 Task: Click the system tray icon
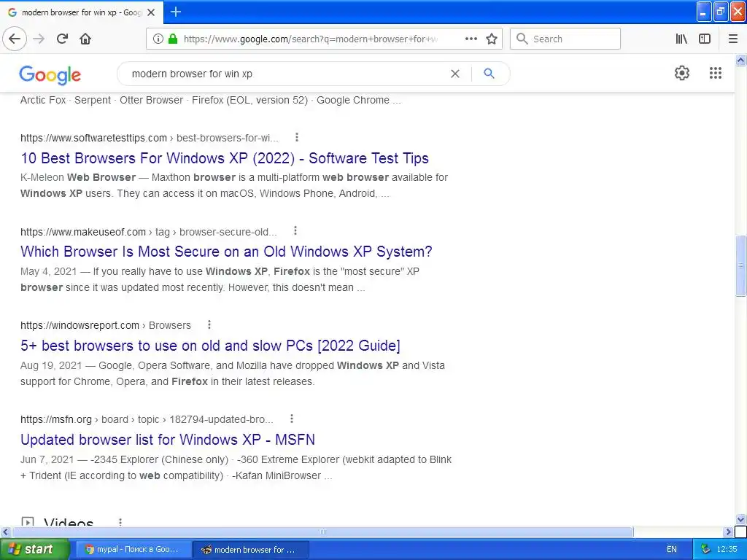(706, 550)
